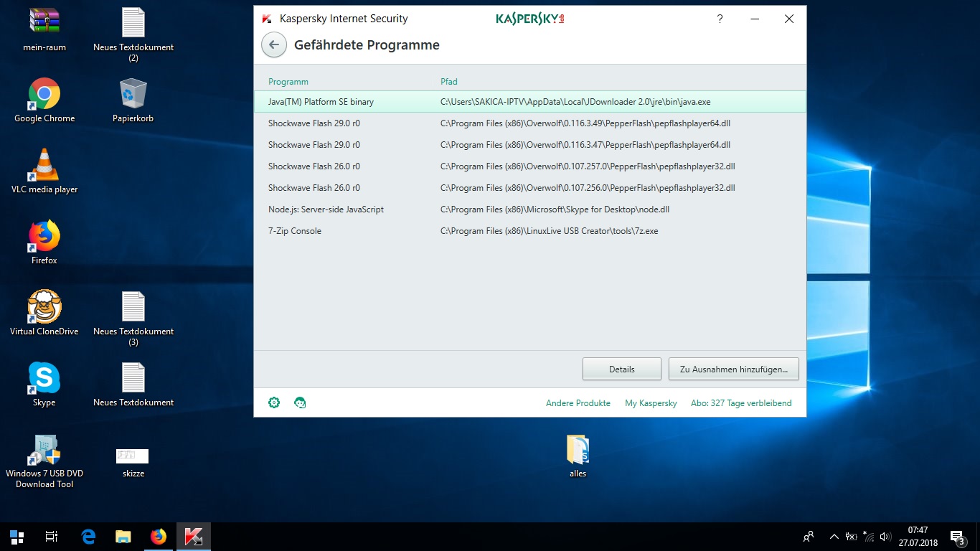Select Shockwave Flash 26.0 row with Overwolf 0.107.256.0
Screen dimensions: 980x551
[530, 188]
